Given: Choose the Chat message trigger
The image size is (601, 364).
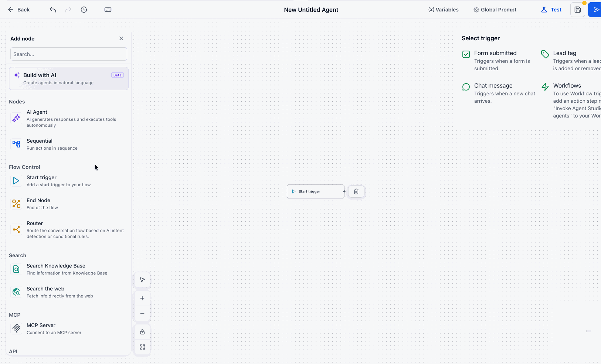Looking at the screenshot, I should click(x=499, y=93).
